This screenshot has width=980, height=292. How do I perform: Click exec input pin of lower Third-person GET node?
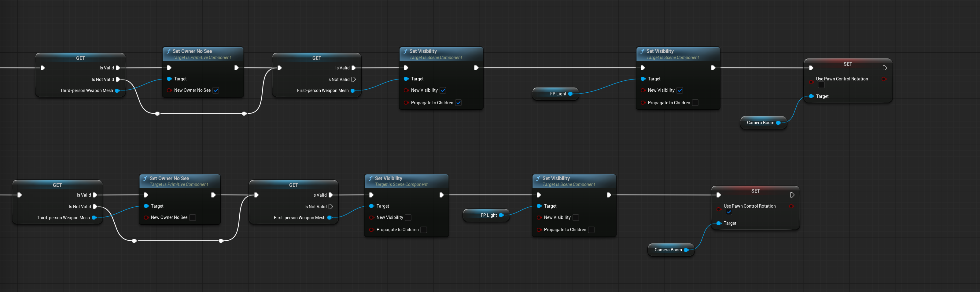click(x=19, y=195)
